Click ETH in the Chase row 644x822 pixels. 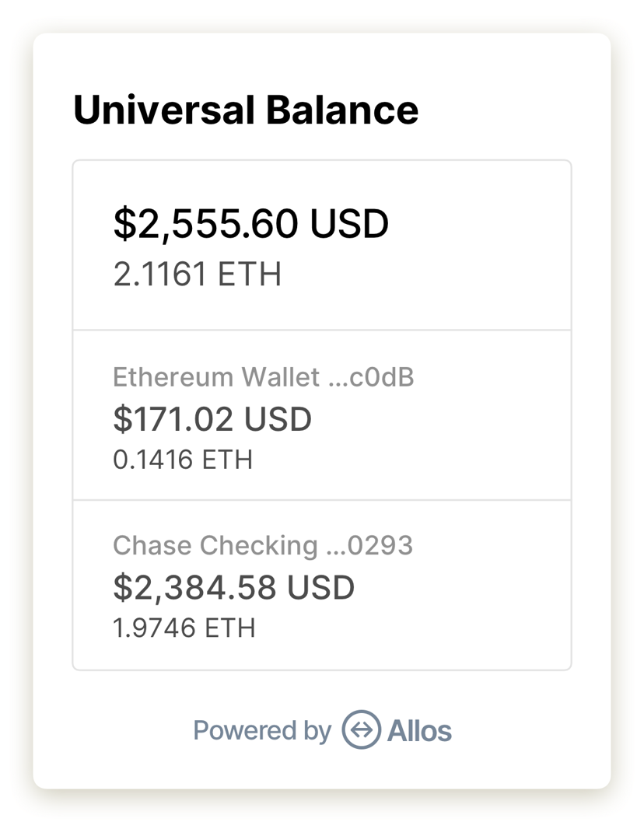point(229,628)
